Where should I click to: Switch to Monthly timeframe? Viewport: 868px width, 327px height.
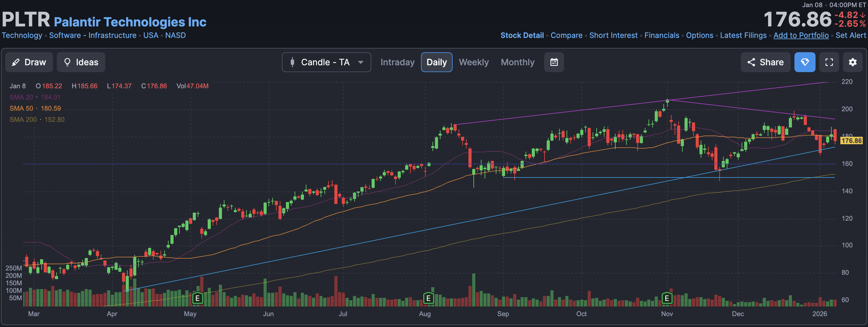coord(518,62)
